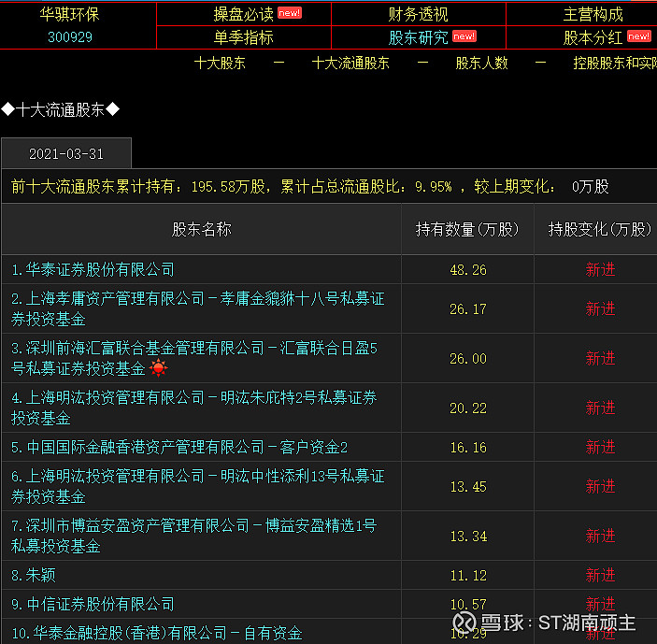Jump to 十大股东 section
Viewport: 657px width, 644px height.
click(x=220, y=64)
